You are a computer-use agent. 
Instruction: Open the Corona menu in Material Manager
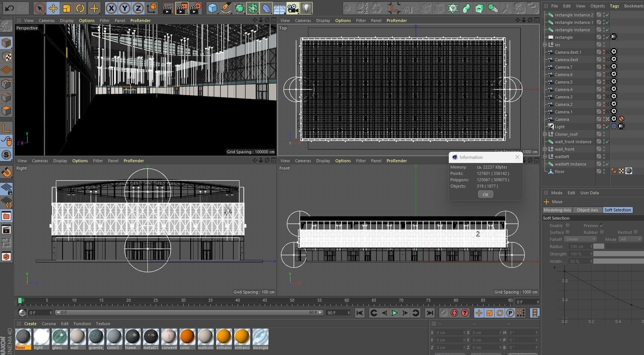pyautogui.click(x=49, y=324)
